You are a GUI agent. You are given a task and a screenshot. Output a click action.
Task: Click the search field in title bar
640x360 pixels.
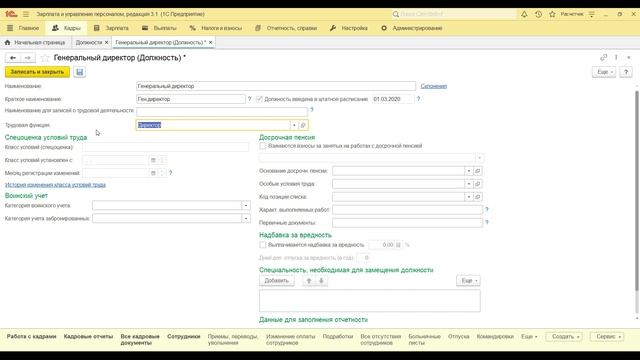454,14
